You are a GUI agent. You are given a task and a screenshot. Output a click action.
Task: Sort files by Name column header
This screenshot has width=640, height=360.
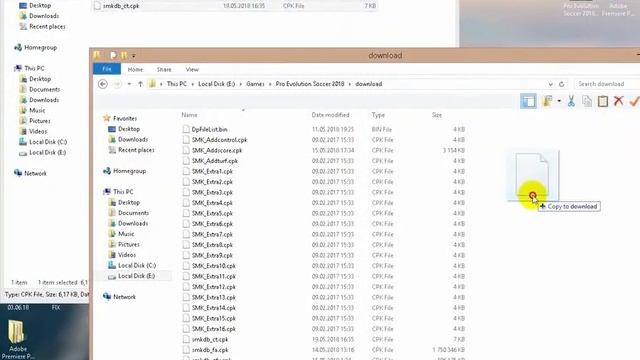[189, 115]
